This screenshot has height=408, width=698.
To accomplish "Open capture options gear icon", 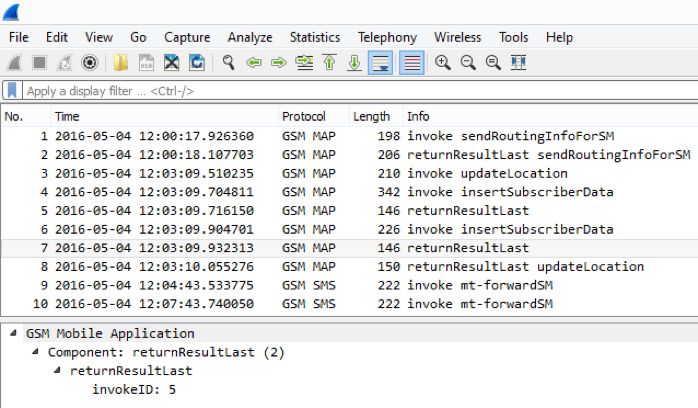I will point(89,63).
